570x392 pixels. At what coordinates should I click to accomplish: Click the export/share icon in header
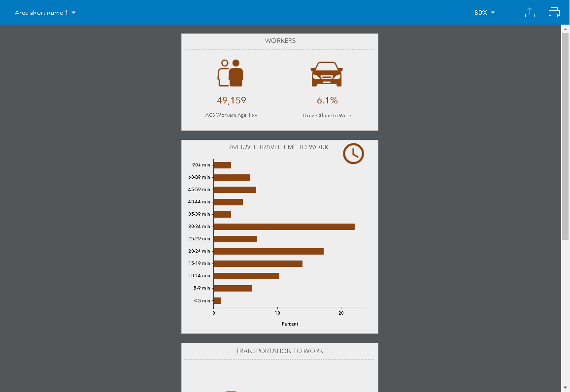(530, 13)
